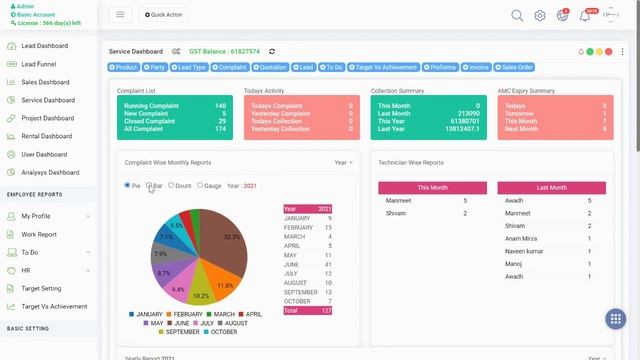
Task: Add the Sales Order widget tag
Action: point(514,67)
